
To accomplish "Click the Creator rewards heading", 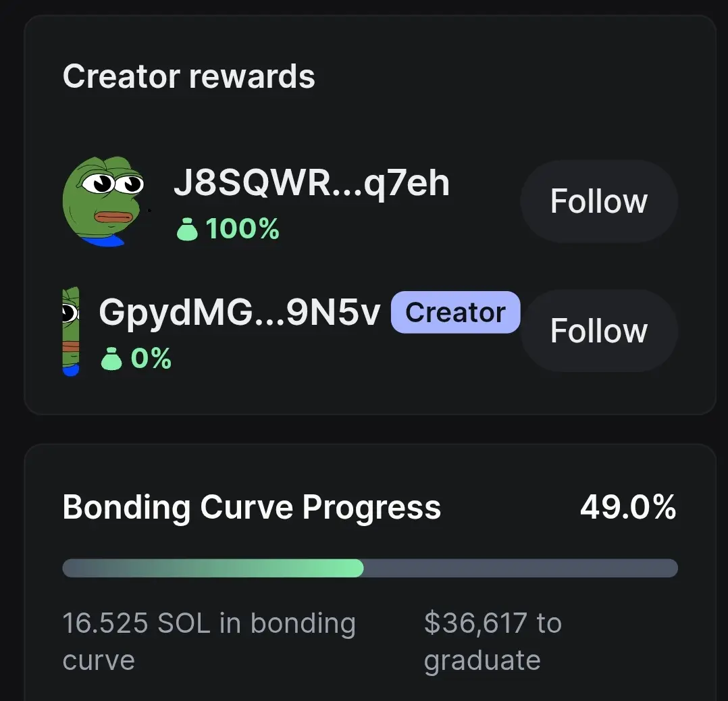I will pyautogui.click(x=189, y=76).
